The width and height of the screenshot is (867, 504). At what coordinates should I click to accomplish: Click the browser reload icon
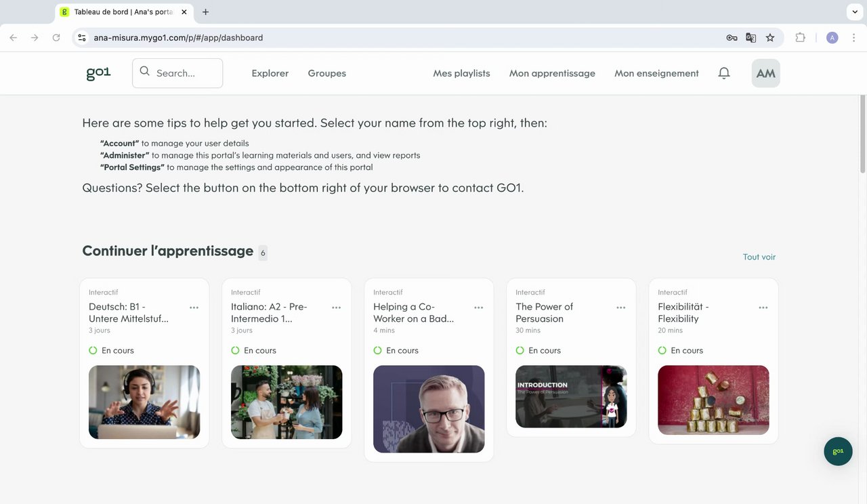pos(56,38)
